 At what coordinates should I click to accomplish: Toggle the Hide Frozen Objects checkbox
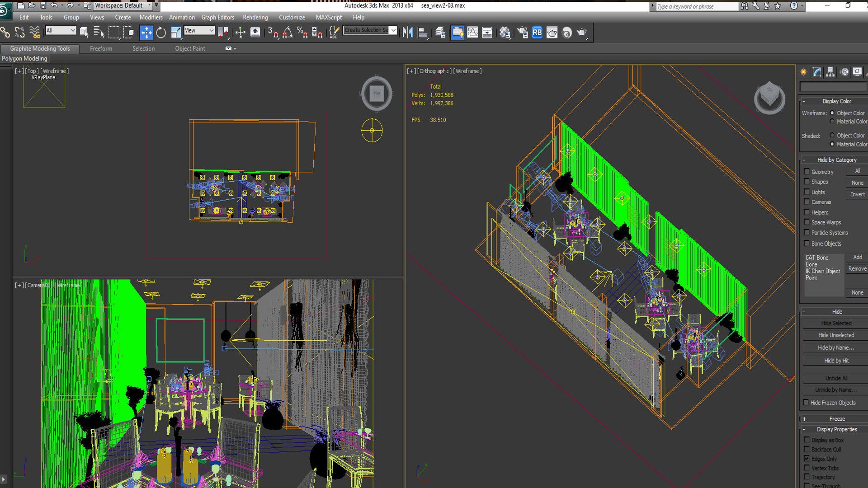click(x=806, y=402)
